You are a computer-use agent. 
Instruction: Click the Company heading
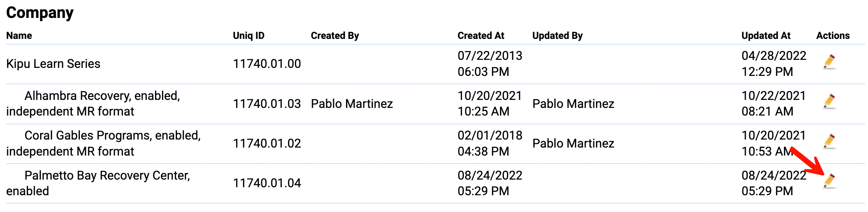point(40,13)
